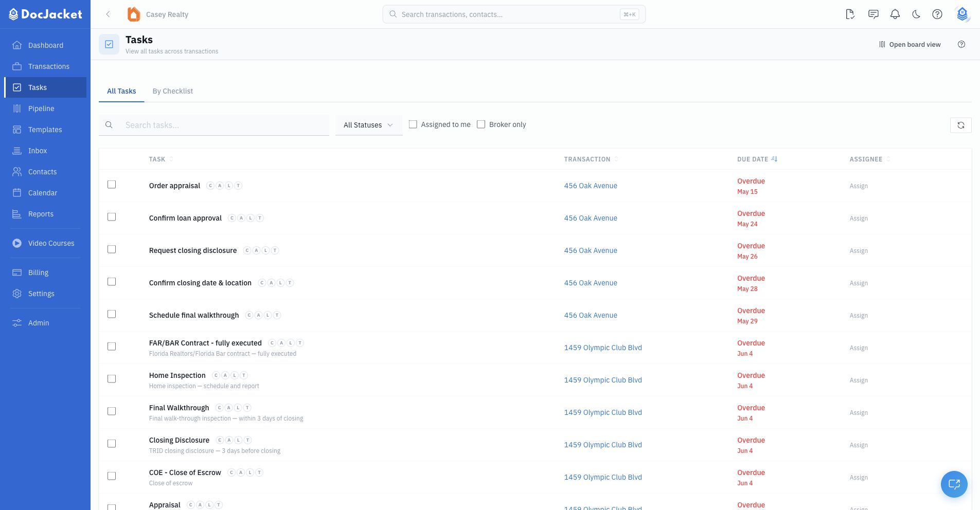
Task: Open Reports from the sidebar
Action: point(45,214)
